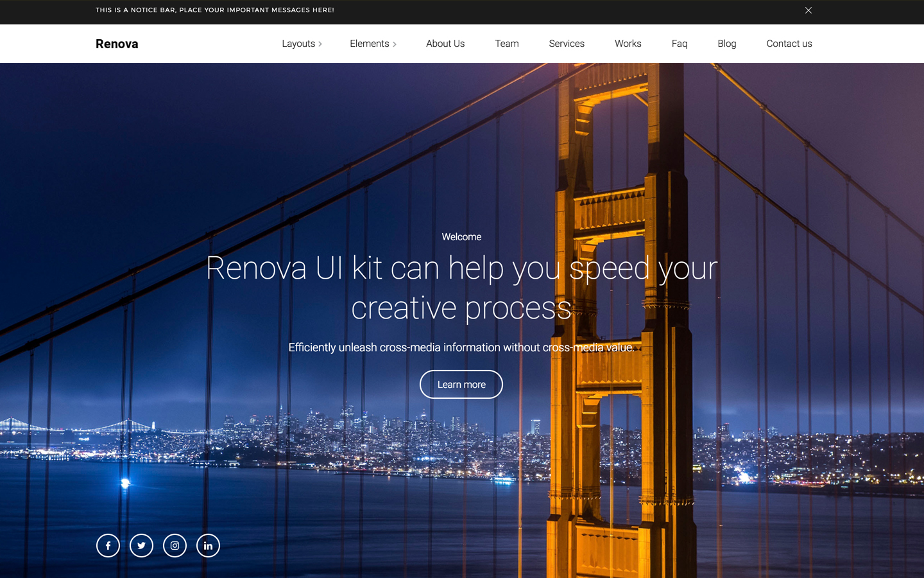Click the notice bar message text
Viewport: 924px width, 578px height.
coord(215,10)
